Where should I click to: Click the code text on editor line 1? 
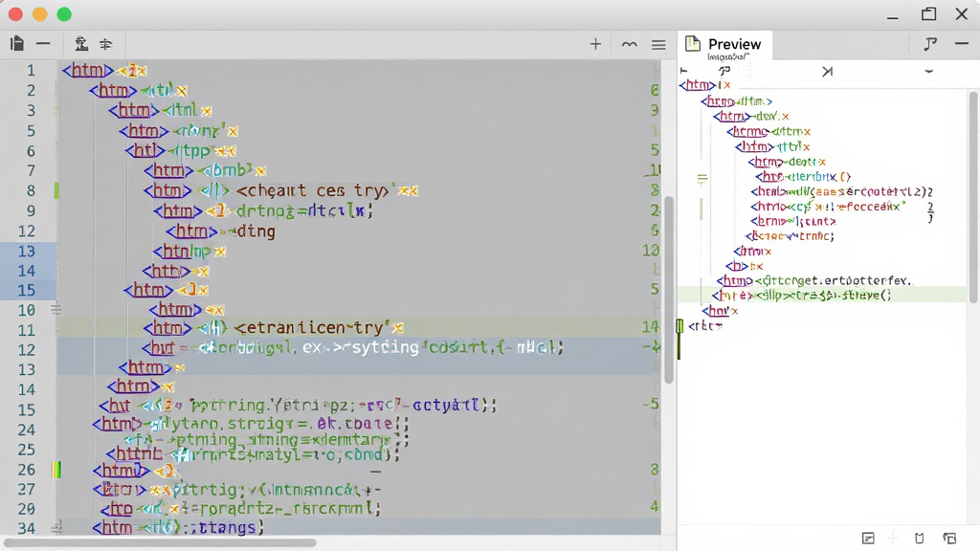103,71
